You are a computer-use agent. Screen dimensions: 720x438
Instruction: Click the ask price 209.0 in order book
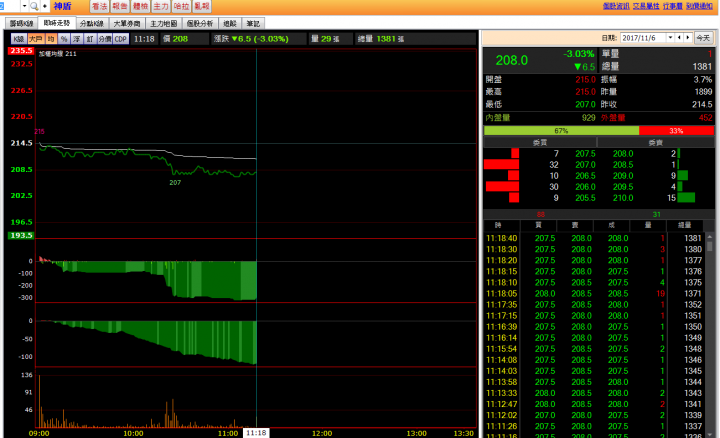[x=623, y=176]
